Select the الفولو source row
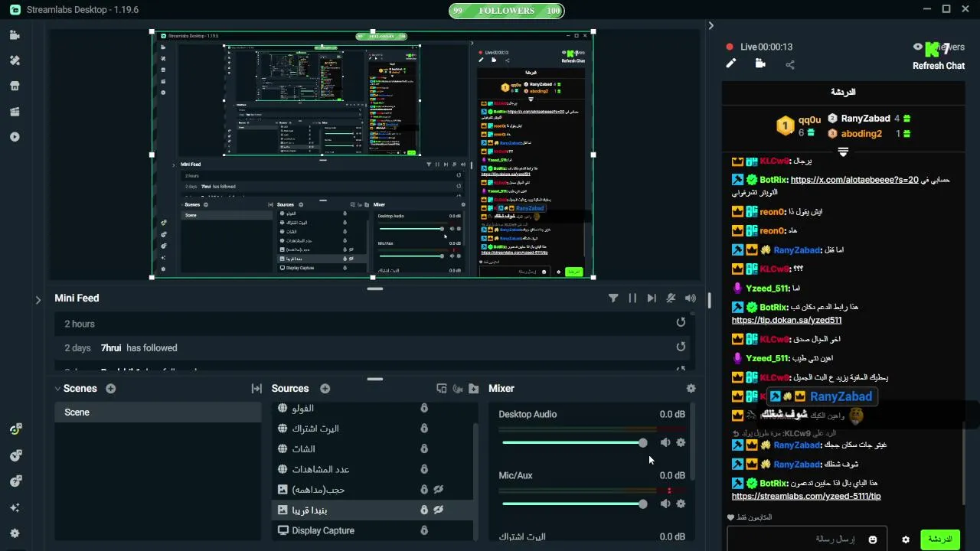 [373, 408]
